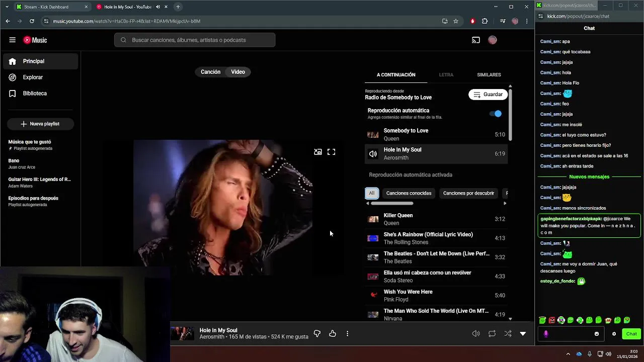Open more options for current song
Screen dimensions: 644x362
[x=347, y=333]
